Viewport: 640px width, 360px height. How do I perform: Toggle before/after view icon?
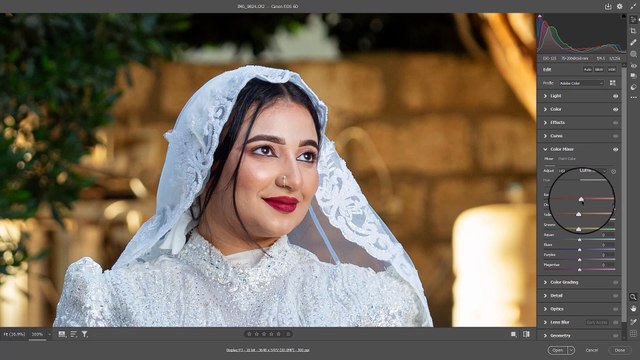527,334
